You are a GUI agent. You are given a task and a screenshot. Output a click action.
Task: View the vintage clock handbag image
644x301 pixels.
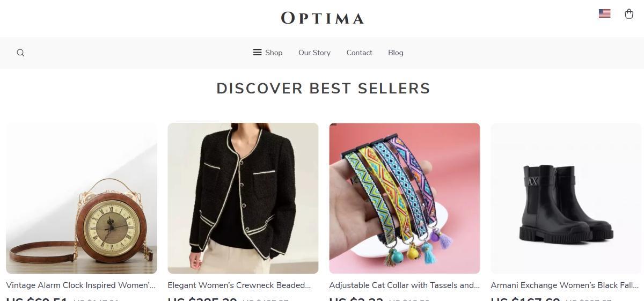click(x=82, y=198)
